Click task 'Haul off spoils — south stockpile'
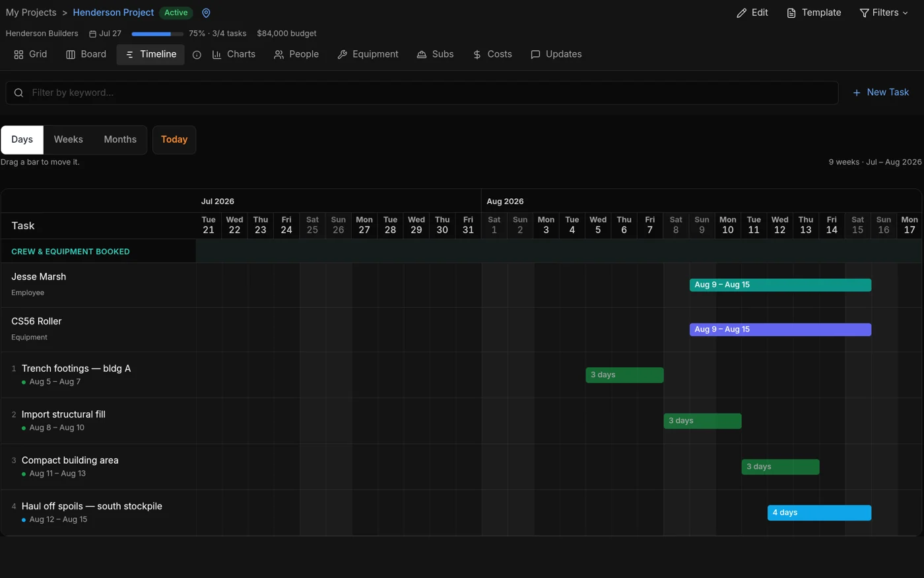Image resolution: width=924 pixels, height=578 pixels. click(92, 506)
